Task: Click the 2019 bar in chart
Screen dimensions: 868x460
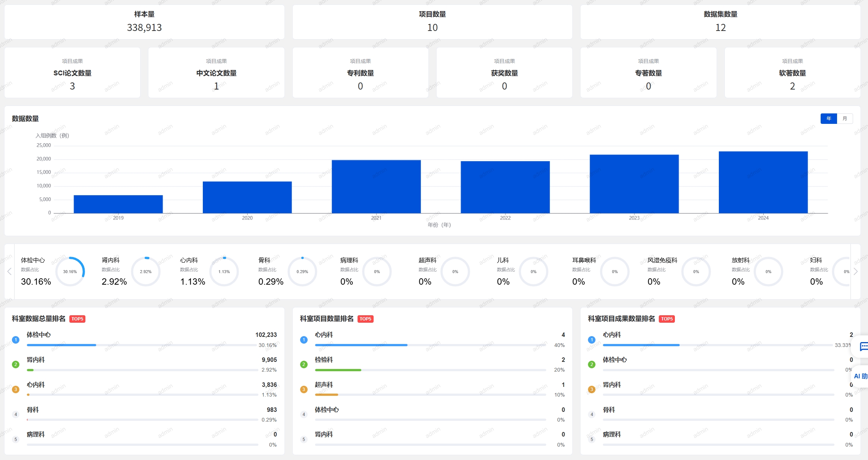Action: [118, 204]
